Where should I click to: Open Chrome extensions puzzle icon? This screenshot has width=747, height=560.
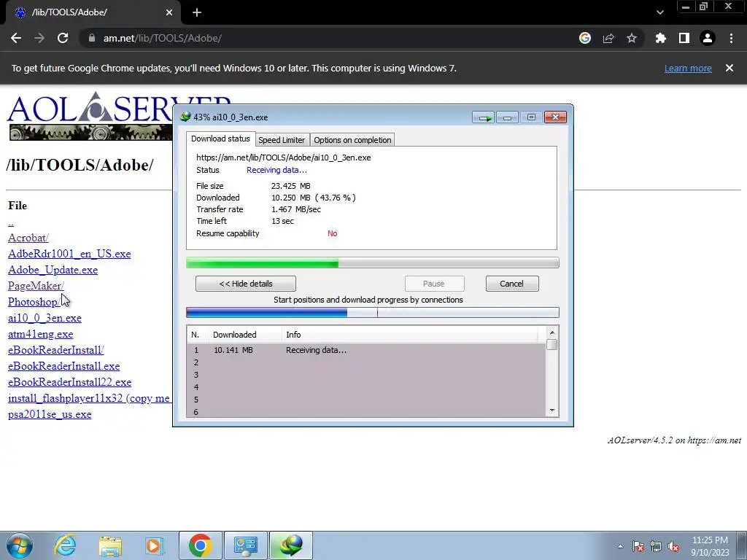660,38
